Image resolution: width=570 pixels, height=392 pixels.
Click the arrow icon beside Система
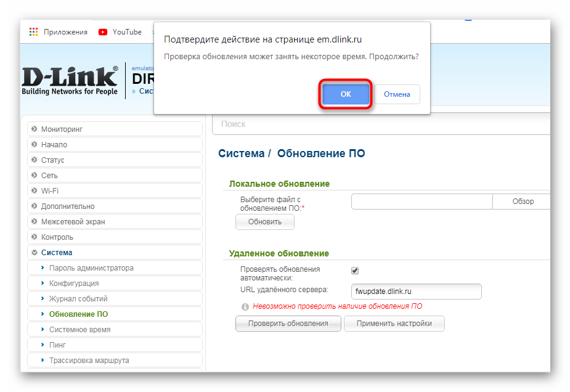pos(34,252)
